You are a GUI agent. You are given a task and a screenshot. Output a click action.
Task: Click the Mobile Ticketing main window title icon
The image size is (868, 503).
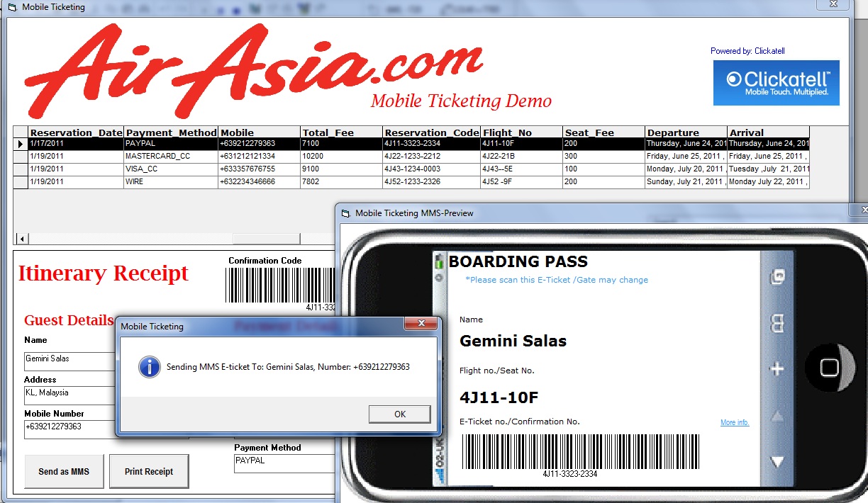tap(12, 7)
